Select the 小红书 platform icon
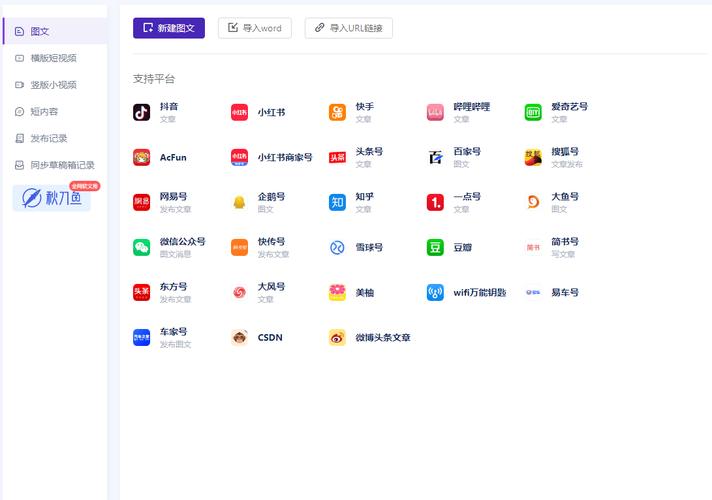The image size is (712, 500). tap(239, 112)
